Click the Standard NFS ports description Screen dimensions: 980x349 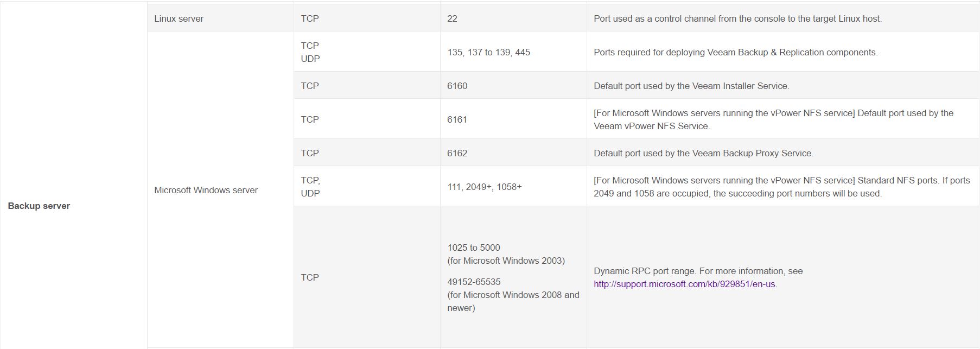pos(781,187)
